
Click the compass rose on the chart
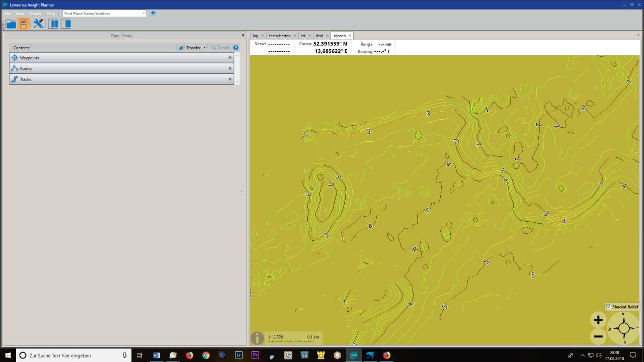point(623,328)
